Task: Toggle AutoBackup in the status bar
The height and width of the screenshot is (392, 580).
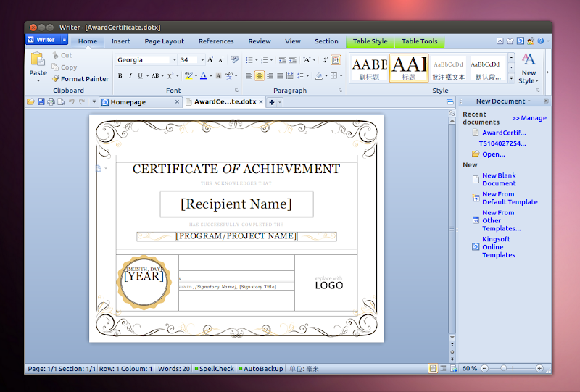Action: tap(261, 369)
